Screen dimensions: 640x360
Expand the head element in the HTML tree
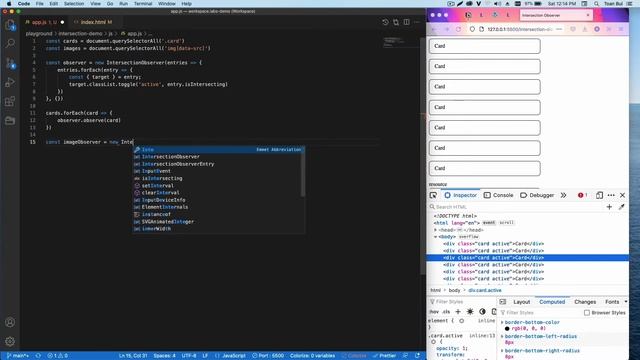click(x=436, y=230)
